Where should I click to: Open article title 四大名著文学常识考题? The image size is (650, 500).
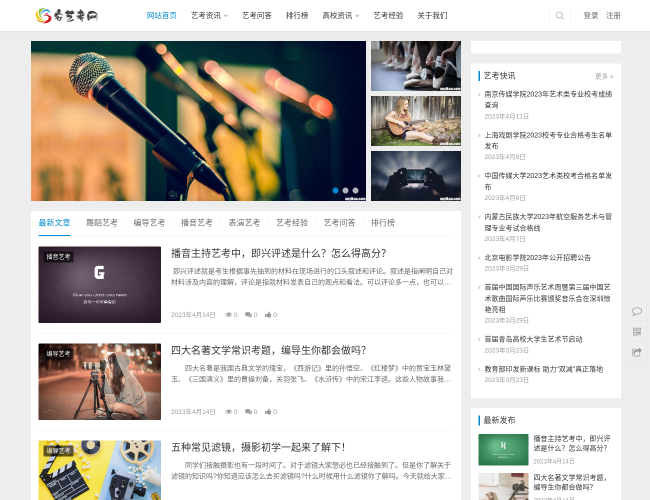click(x=269, y=350)
